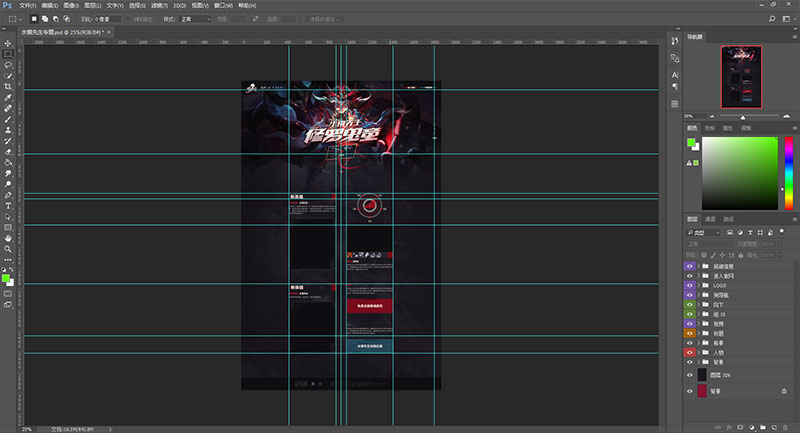Select the Path Selection arrow tool
Image resolution: width=800 pixels, height=433 pixels.
pyautogui.click(x=8, y=217)
